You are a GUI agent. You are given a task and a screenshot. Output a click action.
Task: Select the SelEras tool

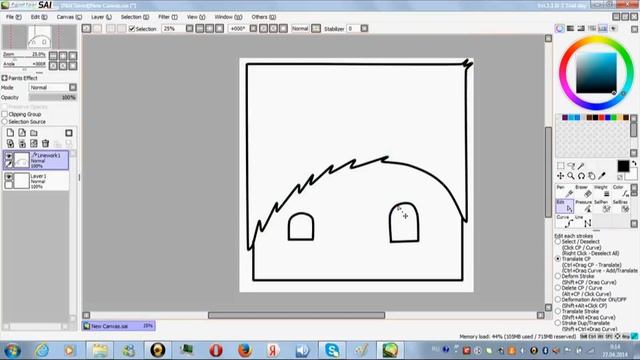[620, 206]
